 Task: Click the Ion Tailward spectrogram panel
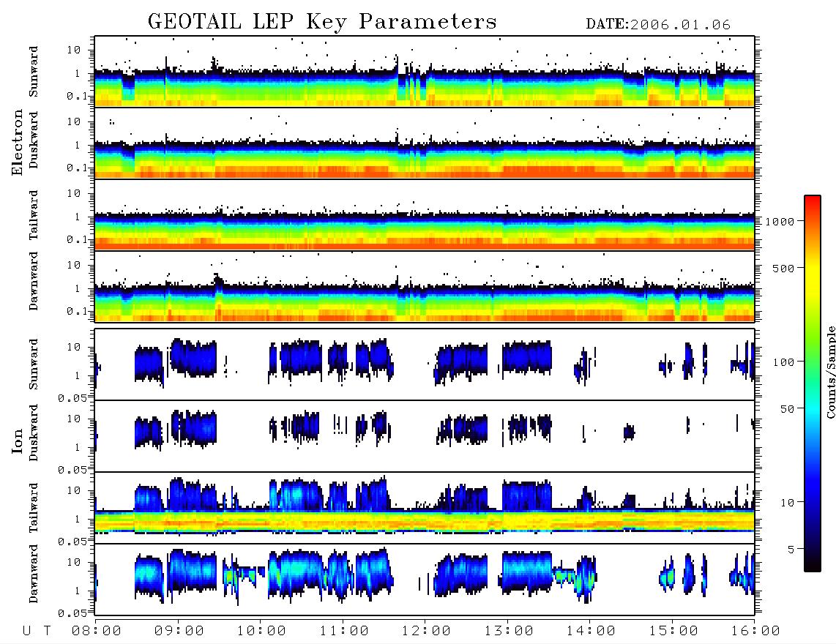[425, 508]
